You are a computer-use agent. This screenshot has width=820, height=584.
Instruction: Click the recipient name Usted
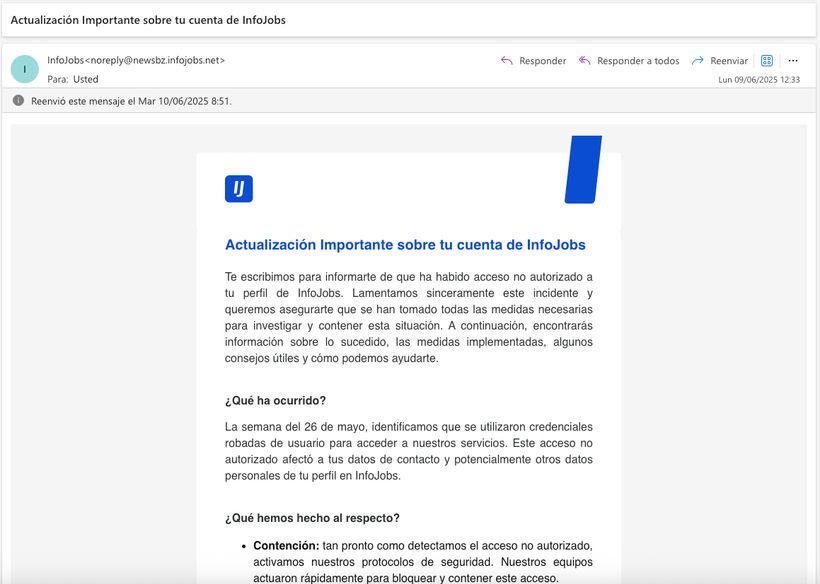(x=86, y=79)
